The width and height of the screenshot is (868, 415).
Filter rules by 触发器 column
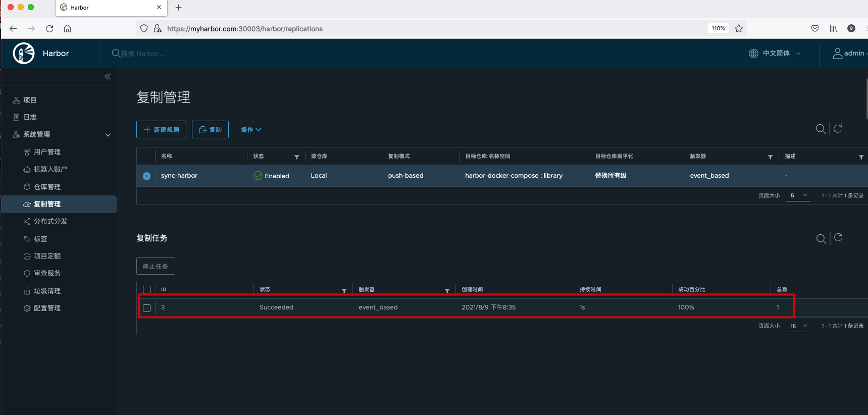771,157
